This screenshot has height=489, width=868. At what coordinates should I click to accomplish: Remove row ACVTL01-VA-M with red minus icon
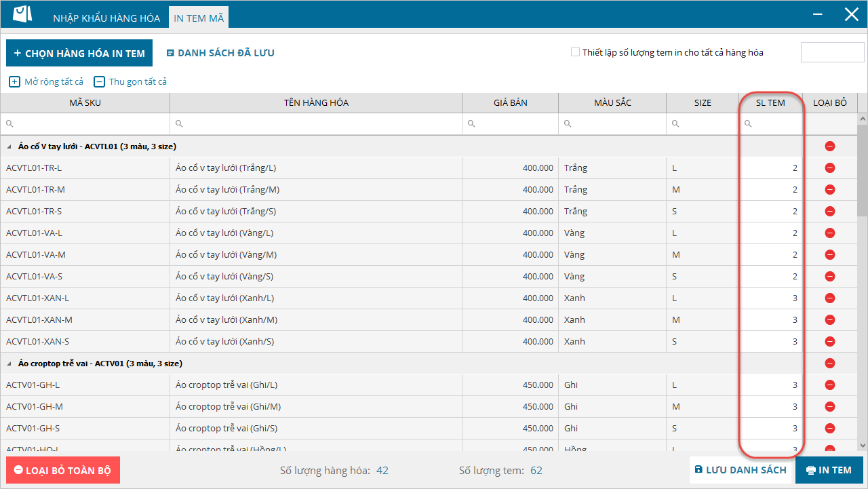pos(830,255)
